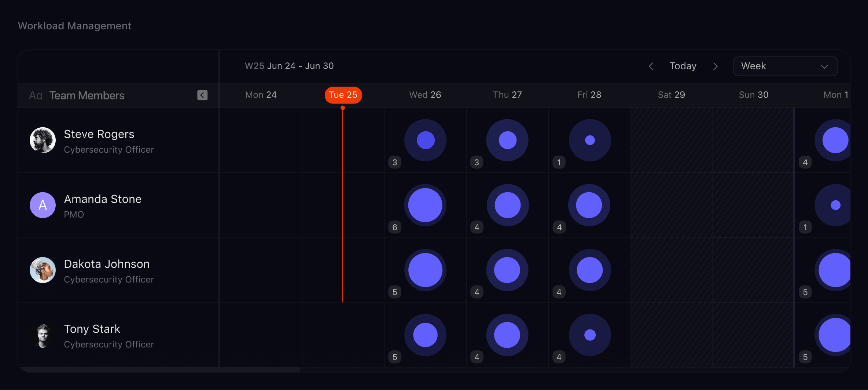This screenshot has width=868, height=390.
Task: Select the Wed 26 column header
Action: 425,95
